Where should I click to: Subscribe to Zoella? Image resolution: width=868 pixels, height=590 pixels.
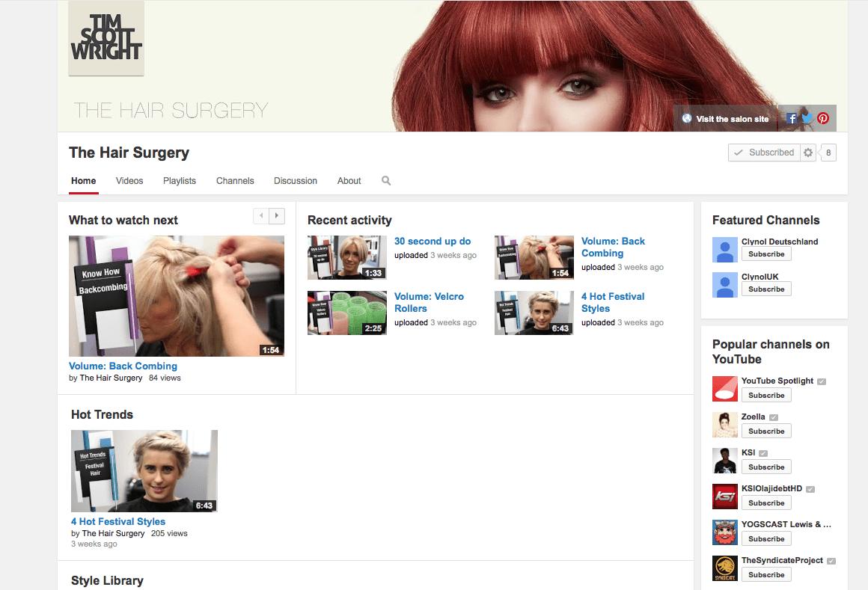tap(766, 431)
